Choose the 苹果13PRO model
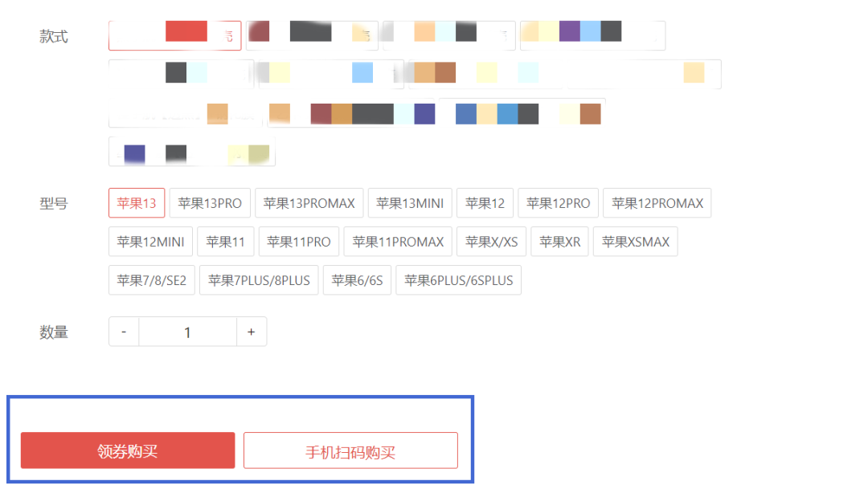868x485 pixels. pyautogui.click(x=210, y=203)
